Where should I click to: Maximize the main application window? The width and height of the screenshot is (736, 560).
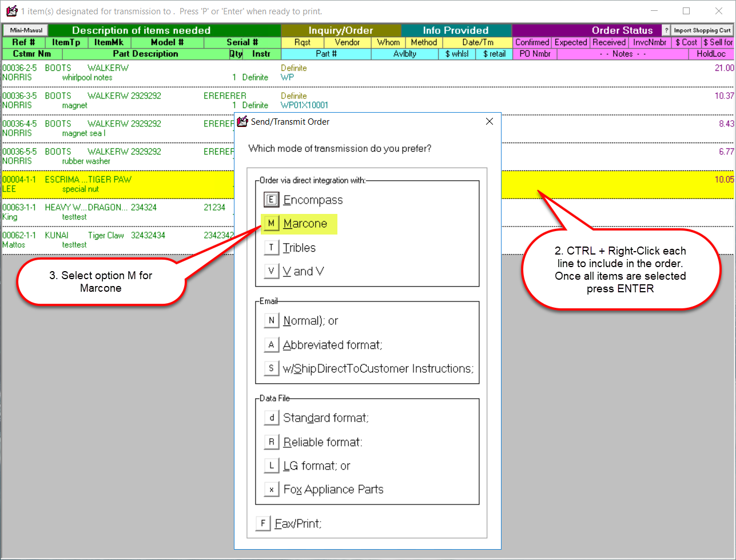(x=686, y=11)
